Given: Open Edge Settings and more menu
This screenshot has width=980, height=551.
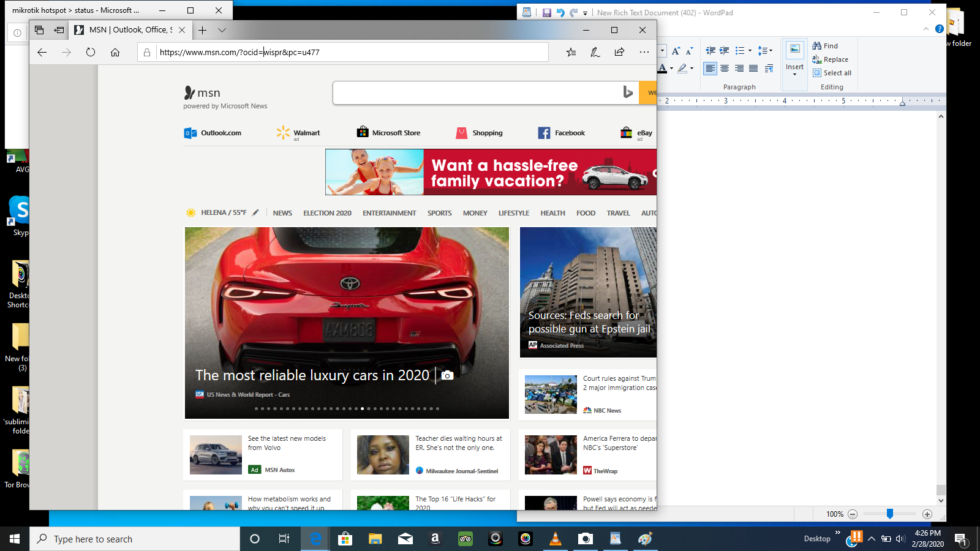Looking at the screenshot, I should click(x=644, y=52).
